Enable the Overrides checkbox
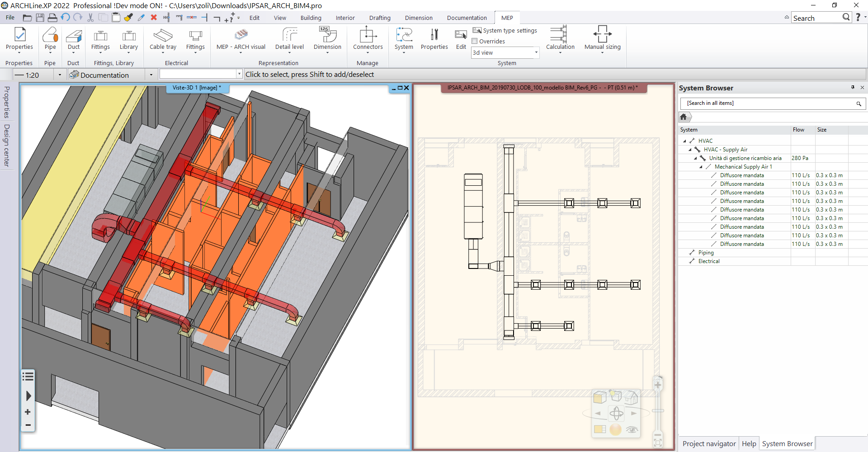 (x=475, y=41)
